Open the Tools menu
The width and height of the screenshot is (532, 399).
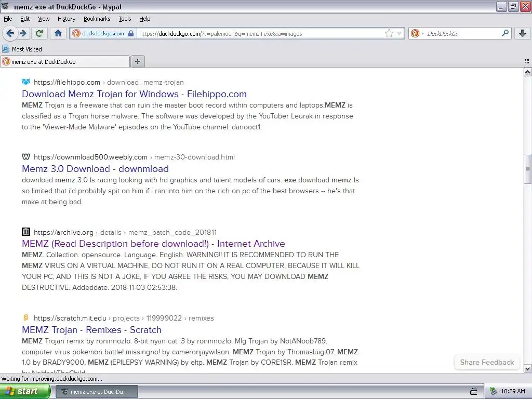(125, 19)
